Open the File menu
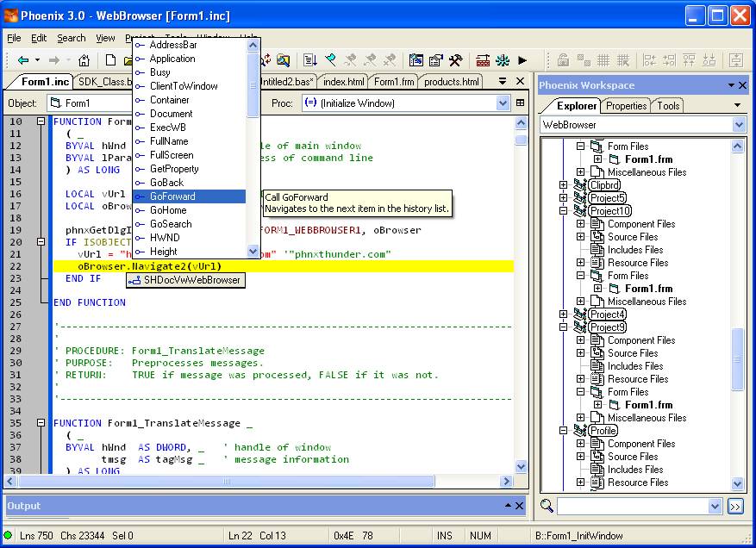This screenshot has height=548, width=756. coord(14,38)
